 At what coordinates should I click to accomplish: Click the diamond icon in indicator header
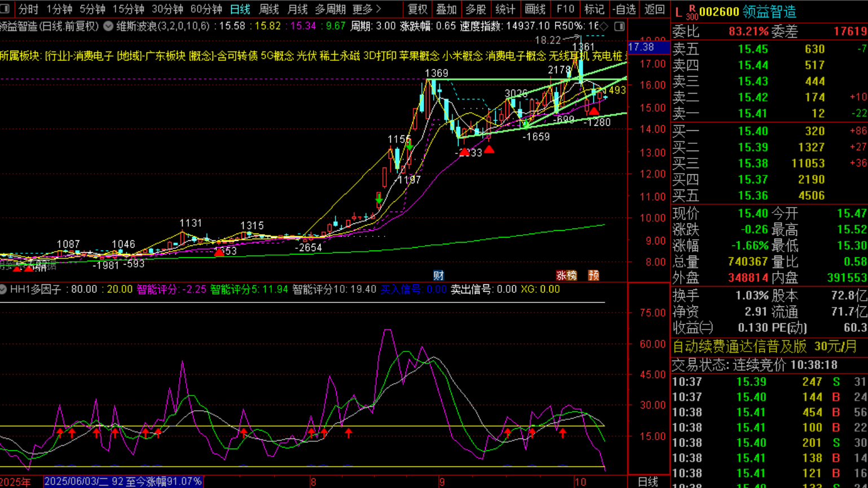pyautogui.click(x=604, y=27)
